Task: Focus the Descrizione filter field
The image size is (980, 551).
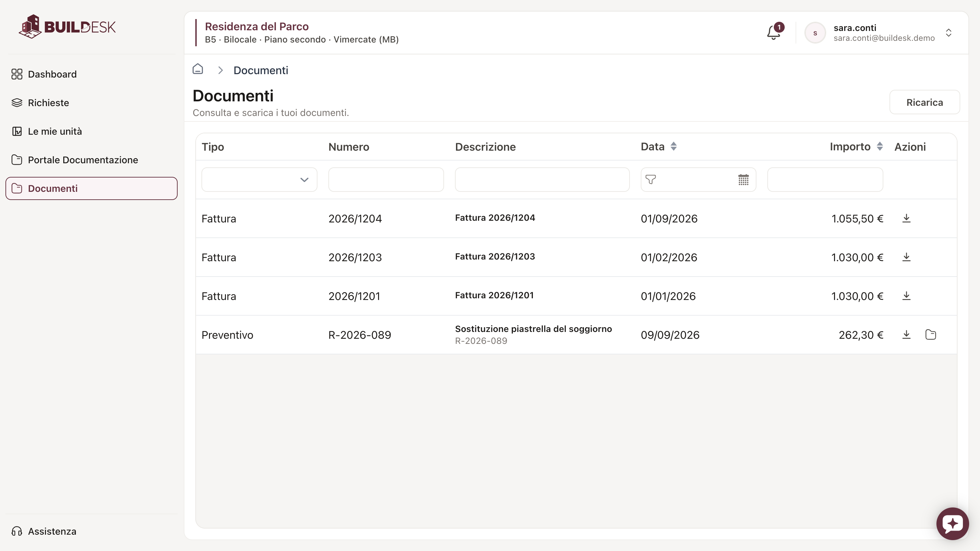Action: coord(542,180)
